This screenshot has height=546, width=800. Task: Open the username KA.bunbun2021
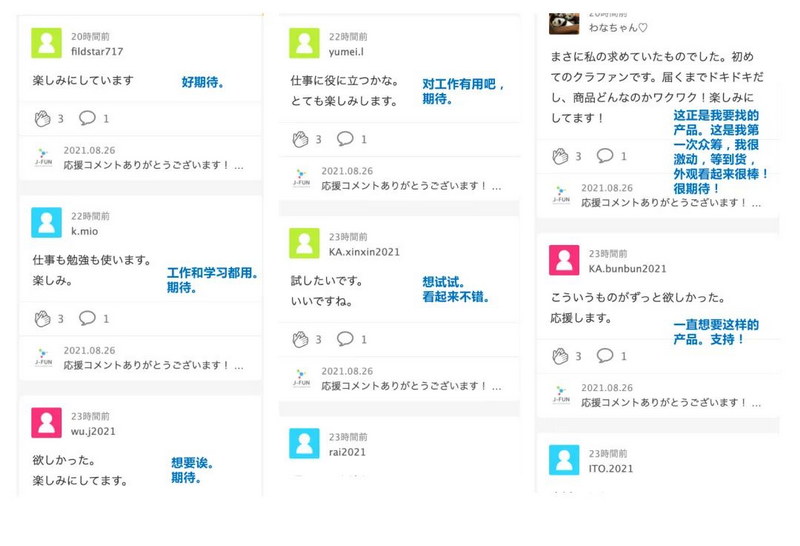[x=628, y=268]
